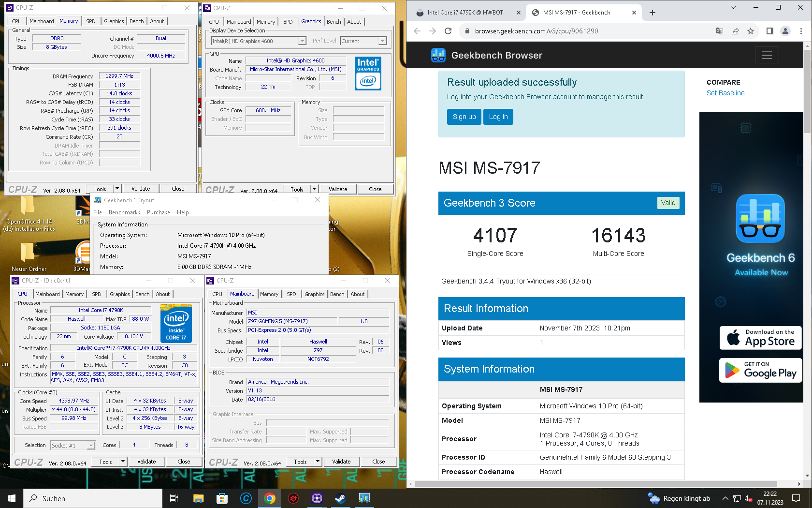Open Chrome side panel

click(770, 31)
